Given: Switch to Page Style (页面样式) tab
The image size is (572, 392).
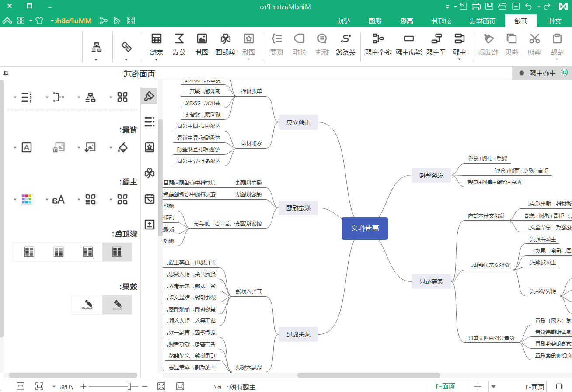Looking at the screenshot, I should coord(482,21).
